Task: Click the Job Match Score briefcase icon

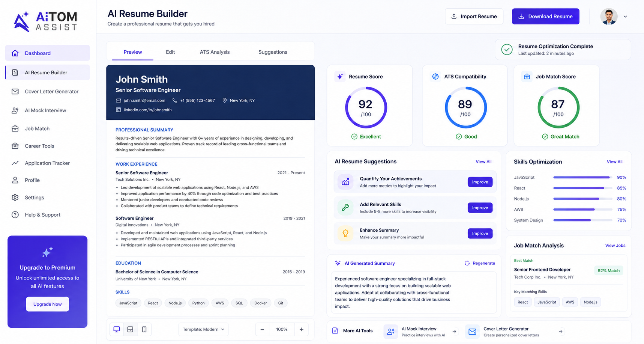Action: (527, 77)
